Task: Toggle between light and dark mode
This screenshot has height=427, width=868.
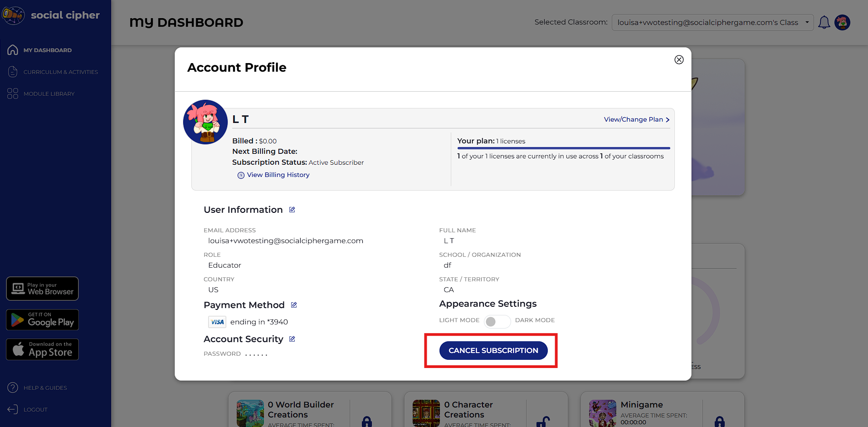Action: click(497, 321)
